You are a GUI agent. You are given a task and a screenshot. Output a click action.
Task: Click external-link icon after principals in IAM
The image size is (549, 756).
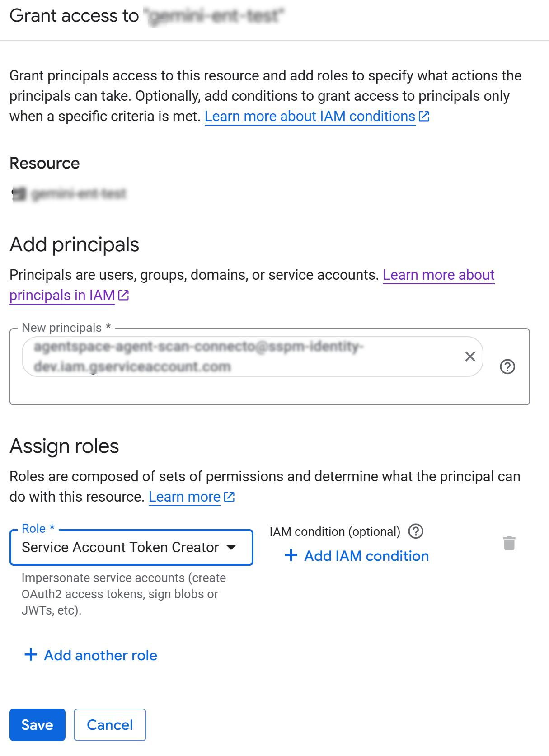pyautogui.click(x=124, y=296)
